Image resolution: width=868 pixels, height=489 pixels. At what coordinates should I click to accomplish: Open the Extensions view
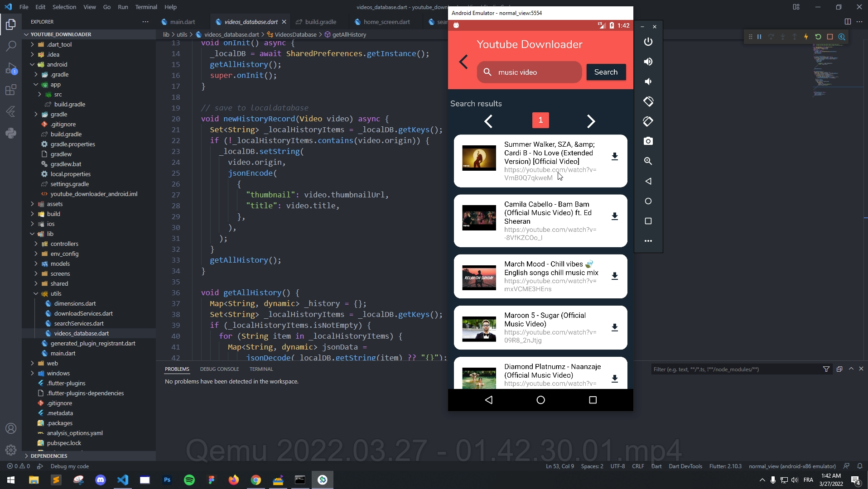(x=11, y=90)
